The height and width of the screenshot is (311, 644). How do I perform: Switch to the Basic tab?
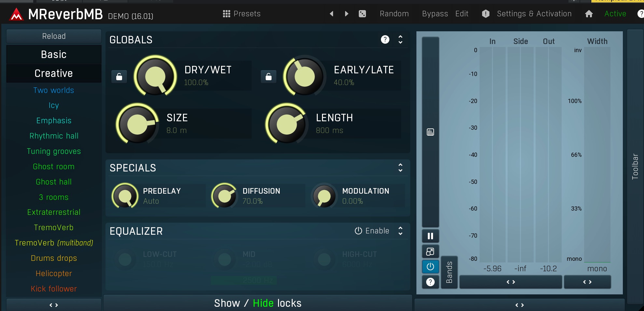pyautogui.click(x=54, y=54)
